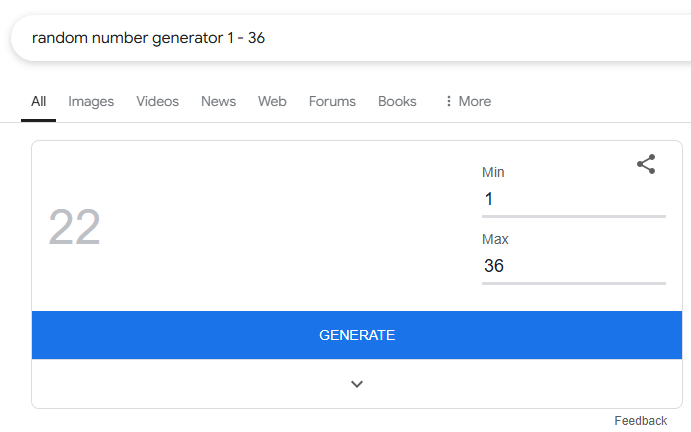691x432 pixels.
Task: Switch to the Images tab
Action: 91,101
